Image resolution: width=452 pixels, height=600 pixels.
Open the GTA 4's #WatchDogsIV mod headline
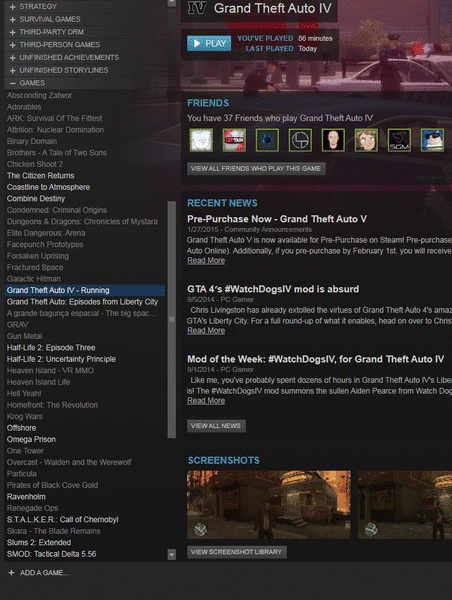click(273, 289)
